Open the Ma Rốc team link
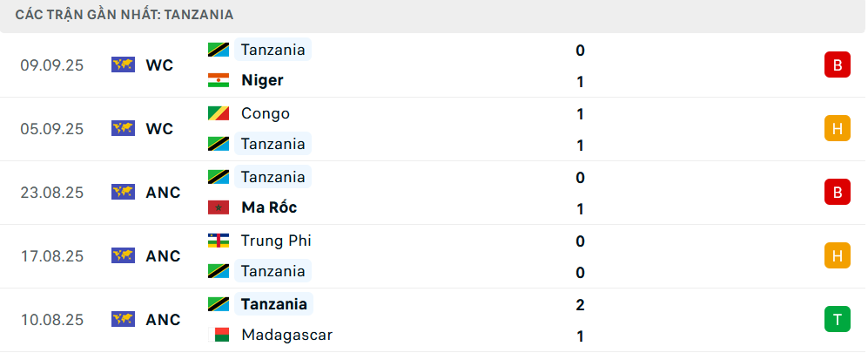This screenshot has width=868, height=353. point(269,207)
